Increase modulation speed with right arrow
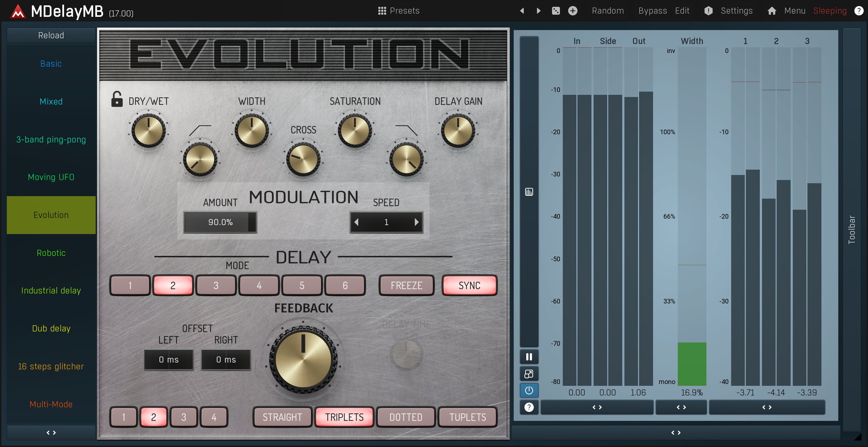The height and width of the screenshot is (447, 868). coord(416,222)
